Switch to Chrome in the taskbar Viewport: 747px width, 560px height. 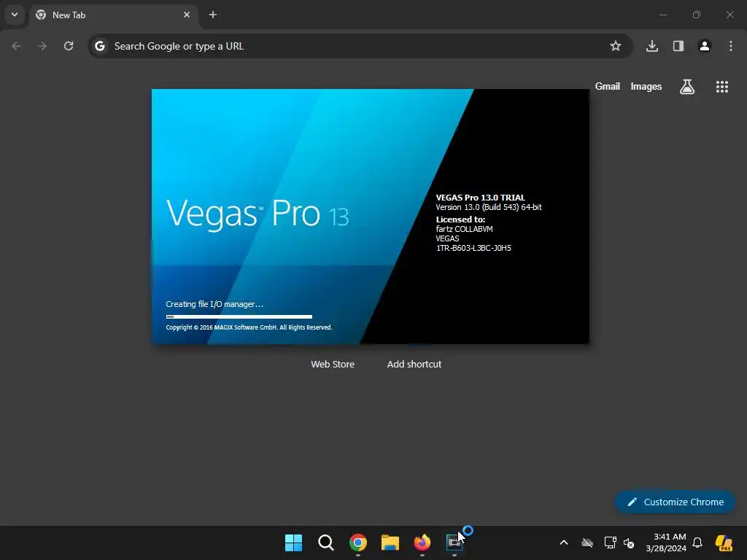[357, 542]
